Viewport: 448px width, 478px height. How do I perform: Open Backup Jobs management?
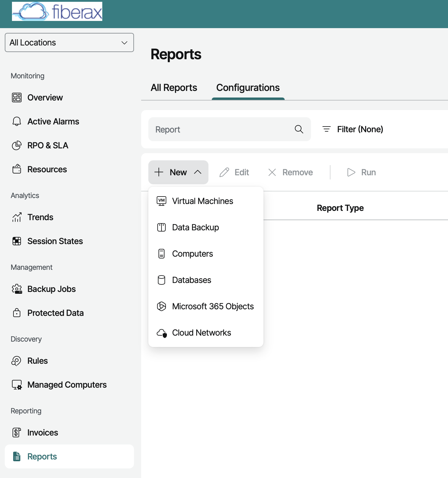tap(69, 289)
